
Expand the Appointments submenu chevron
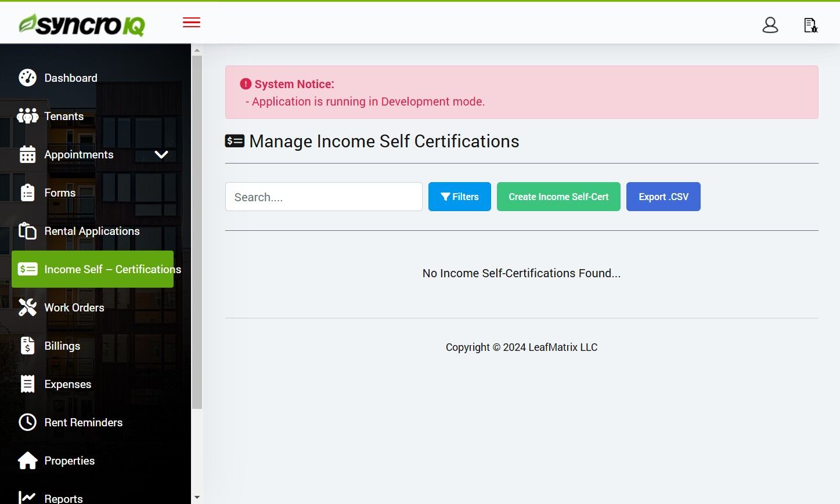pyautogui.click(x=161, y=155)
